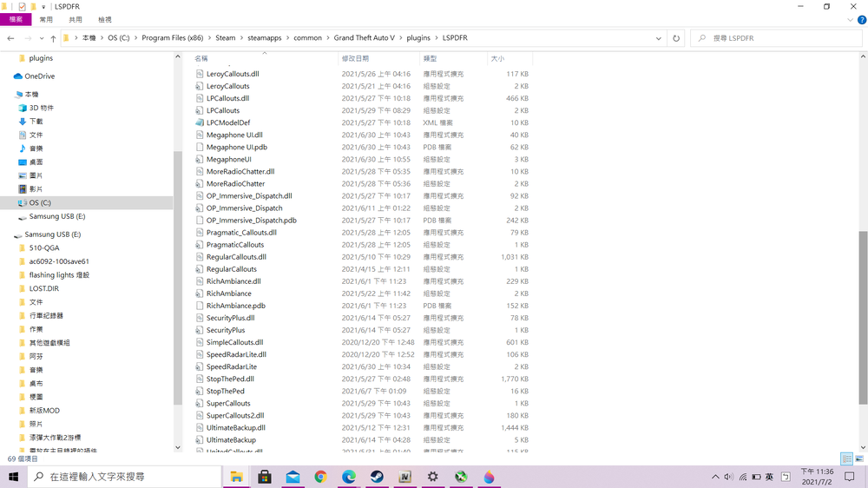Switch to details view layout icon
This screenshot has width=868, height=488.
[846, 458]
